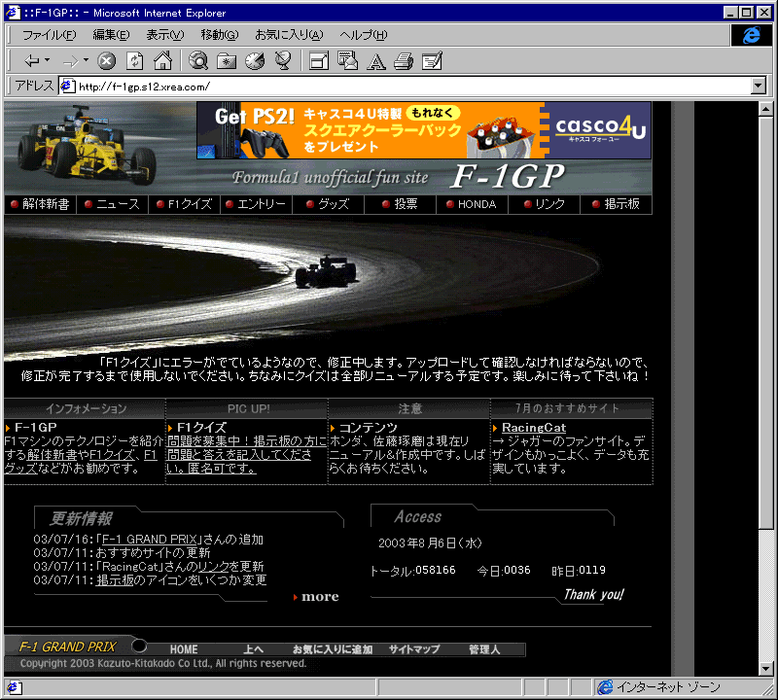Image resolution: width=778 pixels, height=700 pixels.
Task: Follow the RacingCat recommended site link
Action: 534,428
